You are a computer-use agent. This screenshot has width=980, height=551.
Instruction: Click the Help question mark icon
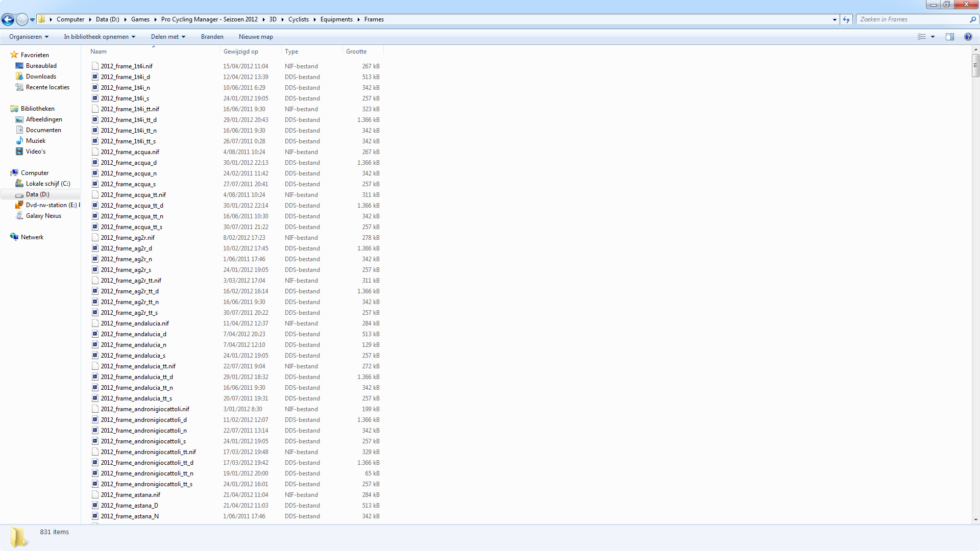[x=968, y=37]
